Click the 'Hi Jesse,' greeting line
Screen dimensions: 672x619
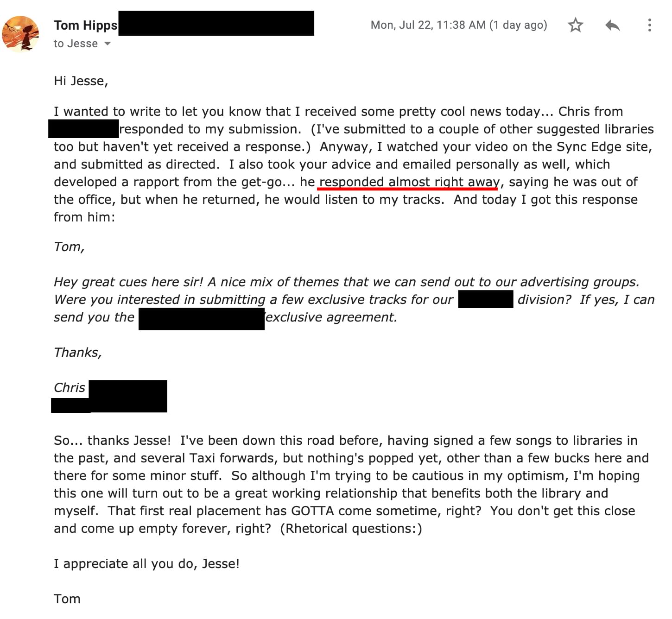point(81,81)
